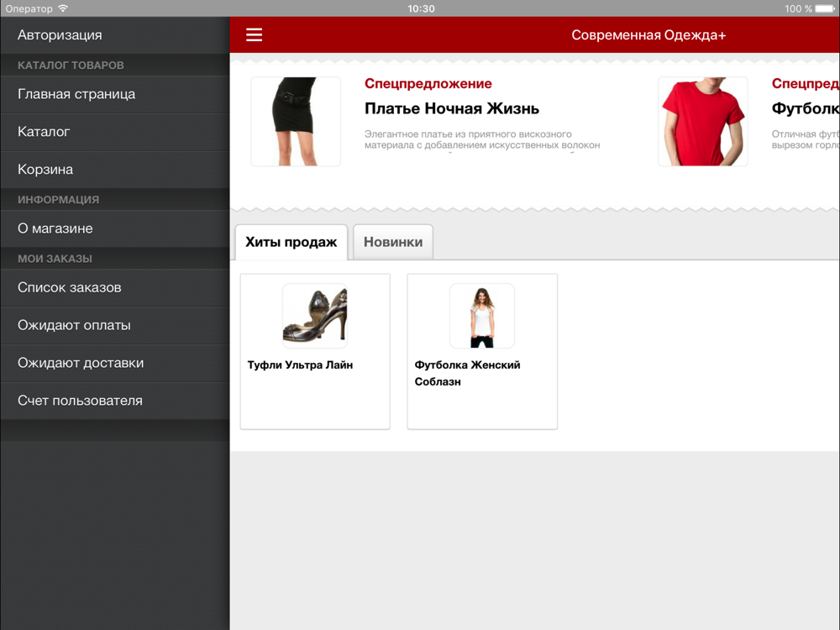The image size is (840, 630).
Task: Open Авторизация in the sidebar
Action: tap(114, 34)
